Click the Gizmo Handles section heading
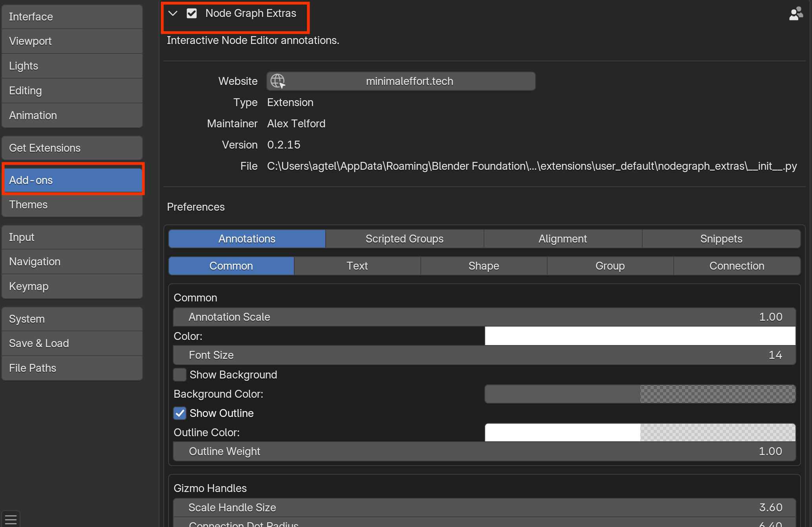812x527 pixels. (210, 488)
